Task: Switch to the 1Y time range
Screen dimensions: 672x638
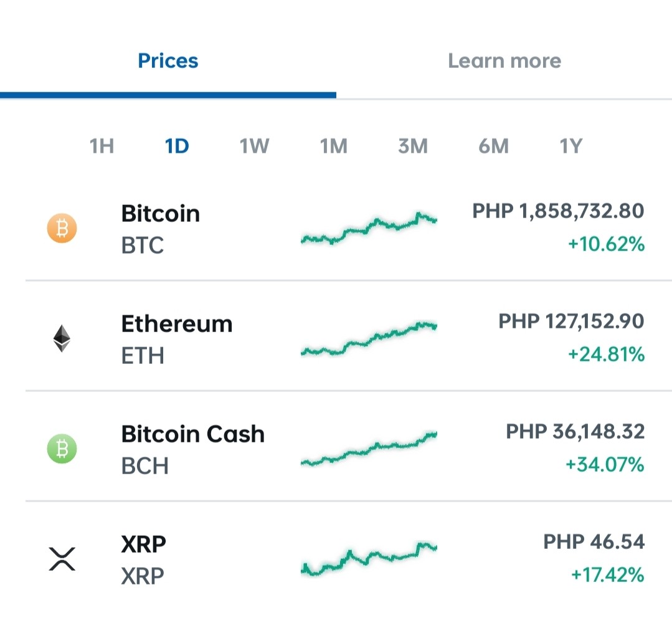Action: tap(571, 146)
